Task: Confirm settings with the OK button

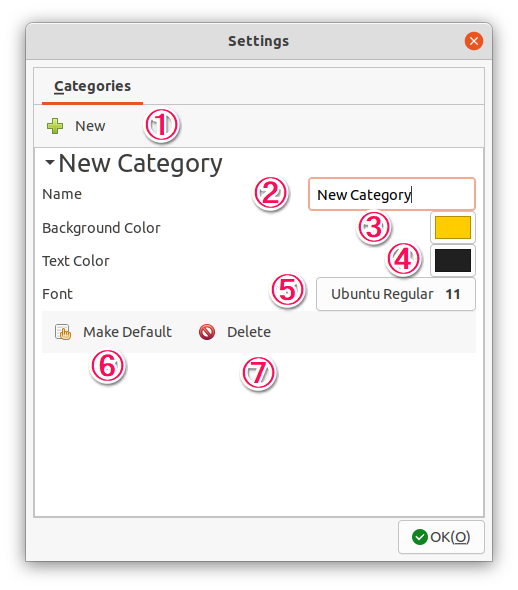Action: (x=441, y=537)
